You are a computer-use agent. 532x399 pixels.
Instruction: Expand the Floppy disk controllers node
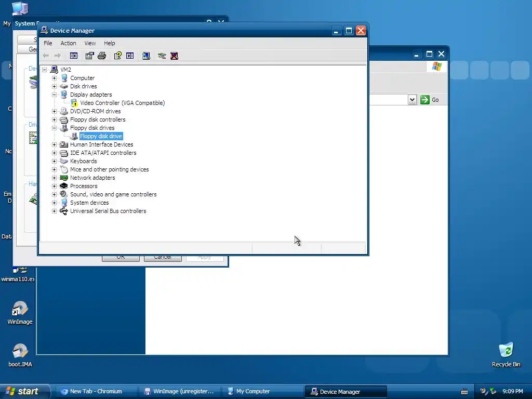54,120
